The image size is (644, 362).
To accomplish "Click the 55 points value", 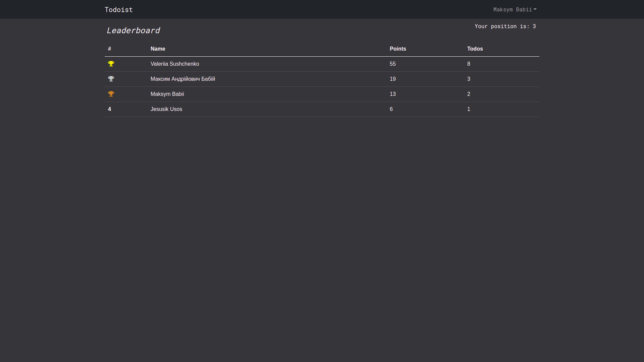I will click(393, 64).
